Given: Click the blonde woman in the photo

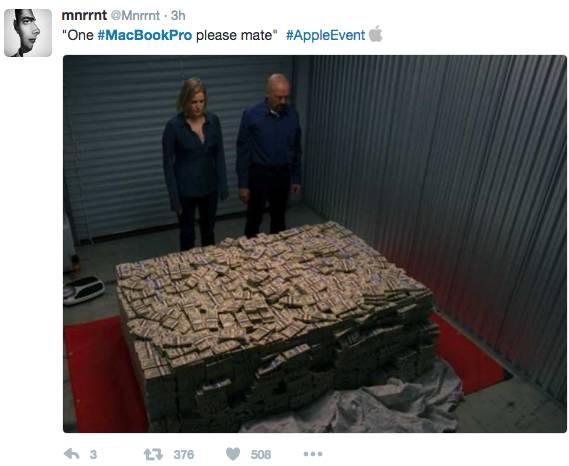Looking at the screenshot, I should tap(194, 163).
